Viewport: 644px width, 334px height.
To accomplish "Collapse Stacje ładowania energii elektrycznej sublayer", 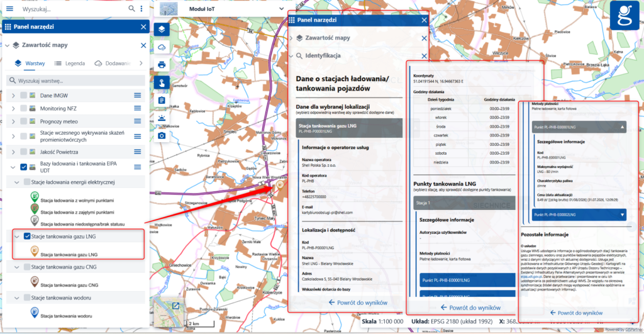I will coord(17,182).
